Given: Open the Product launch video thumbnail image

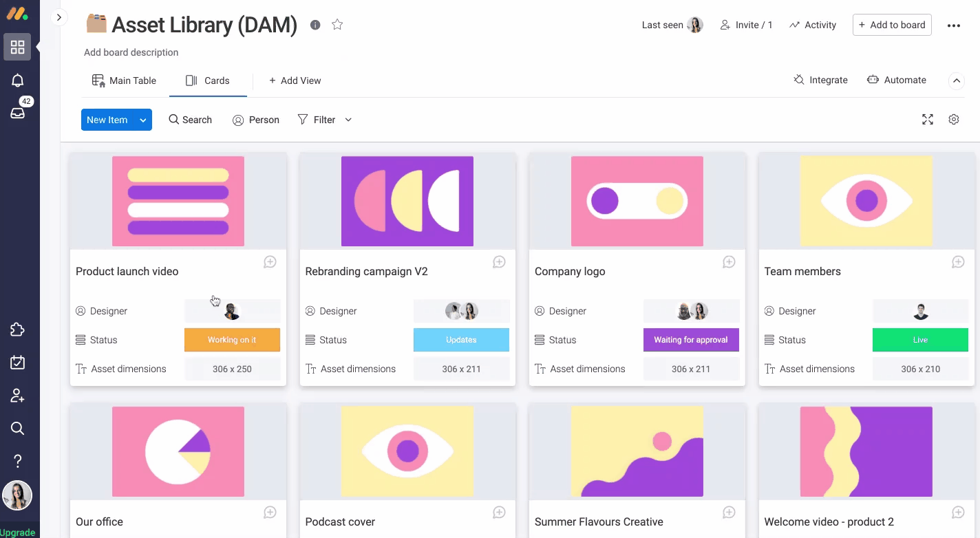Looking at the screenshot, I should [x=178, y=201].
